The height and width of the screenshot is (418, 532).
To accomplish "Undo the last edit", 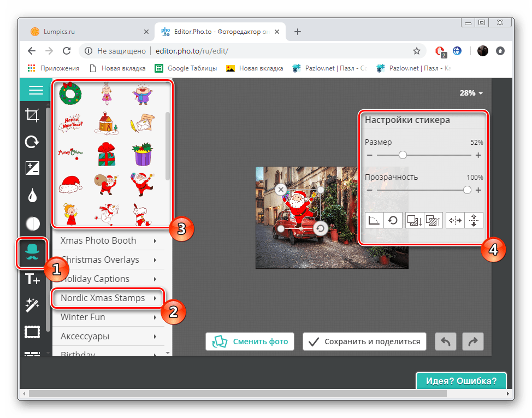I will [x=446, y=342].
